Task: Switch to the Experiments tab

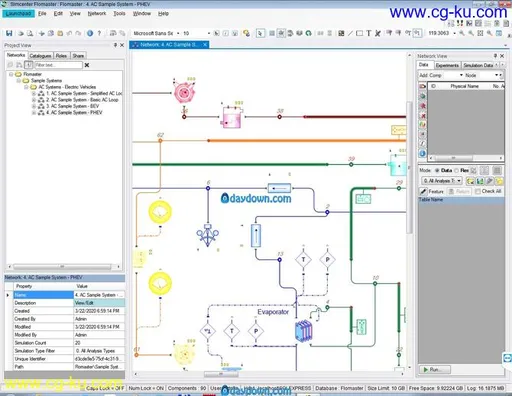Action: 447,65
